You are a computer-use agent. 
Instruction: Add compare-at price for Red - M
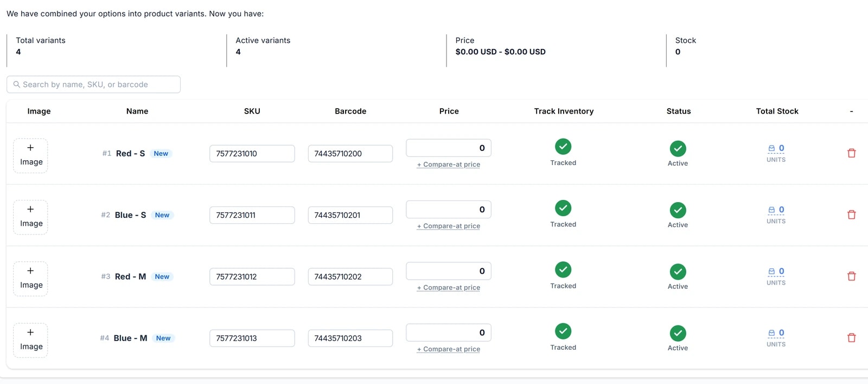click(449, 287)
